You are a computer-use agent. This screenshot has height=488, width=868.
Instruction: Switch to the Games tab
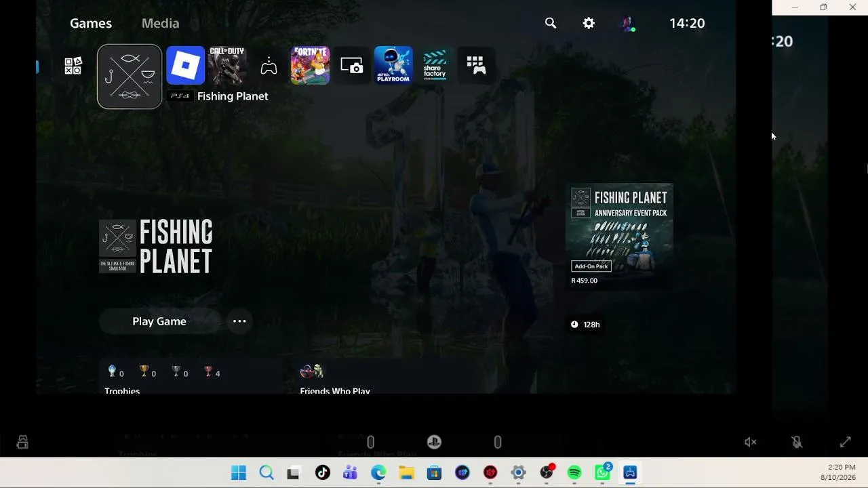click(91, 23)
